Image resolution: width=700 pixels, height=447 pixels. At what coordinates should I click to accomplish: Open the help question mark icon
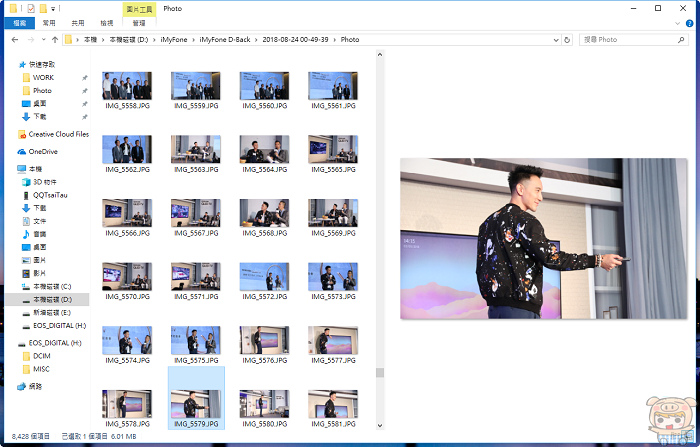pyautogui.click(x=690, y=21)
